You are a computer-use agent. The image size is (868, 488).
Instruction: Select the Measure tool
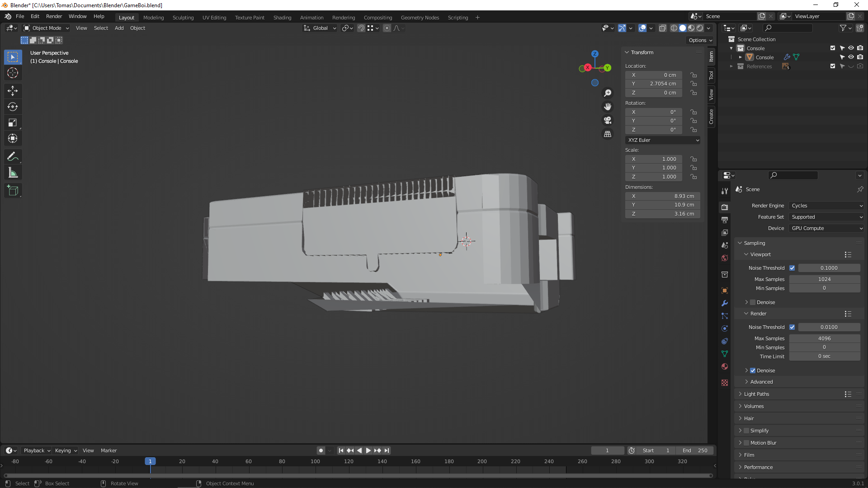[x=13, y=173]
